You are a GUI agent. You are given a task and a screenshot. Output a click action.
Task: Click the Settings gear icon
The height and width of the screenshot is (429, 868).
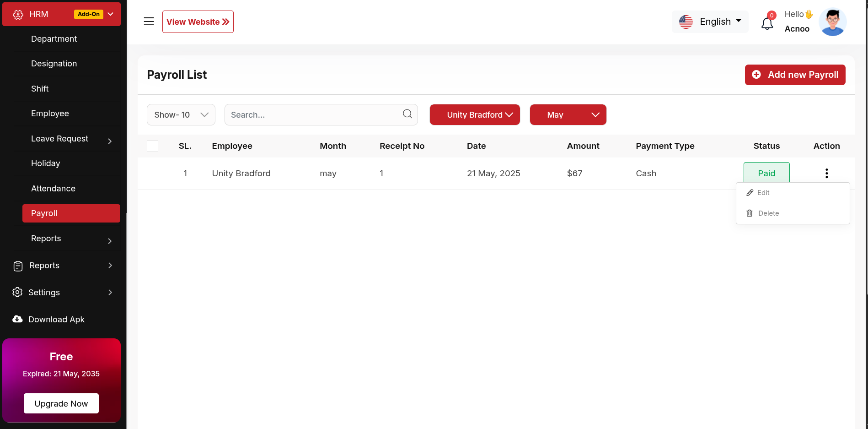click(x=17, y=292)
